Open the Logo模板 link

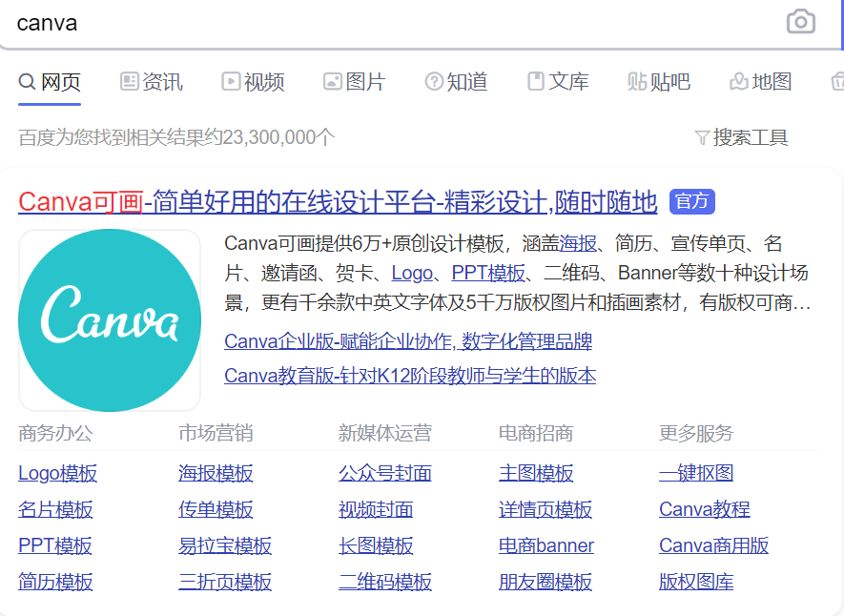click(57, 473)
